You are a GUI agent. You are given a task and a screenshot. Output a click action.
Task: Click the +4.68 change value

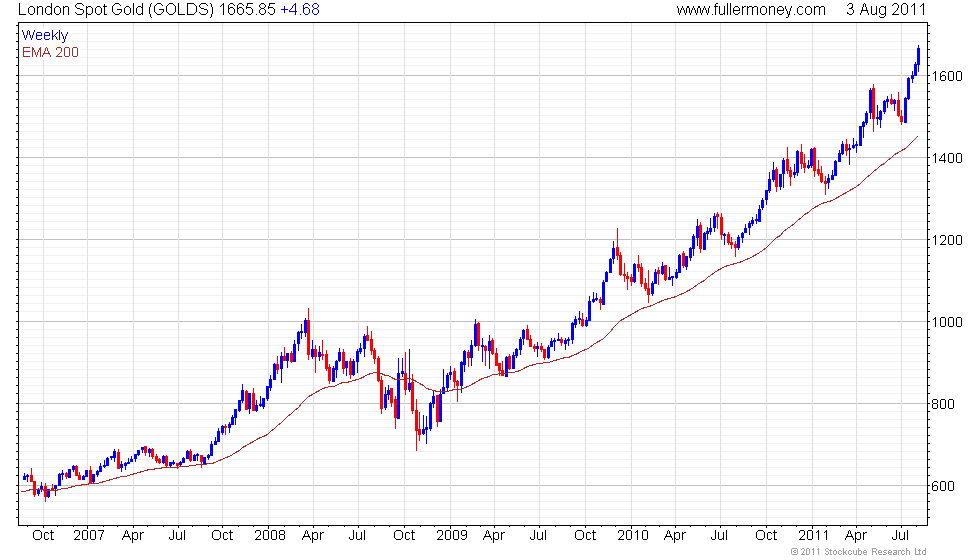pos(299,10)
